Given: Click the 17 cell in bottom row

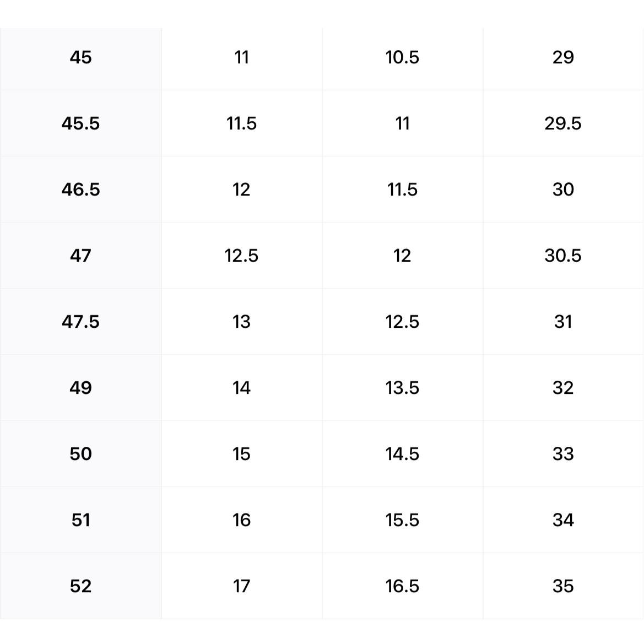Looking at the screenshot, I should 241,586.
